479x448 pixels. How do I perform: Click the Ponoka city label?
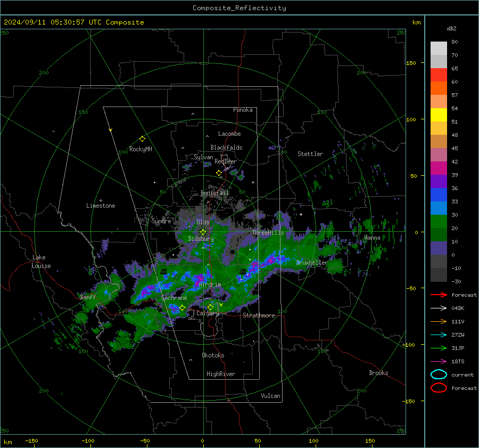pos(243,110)
